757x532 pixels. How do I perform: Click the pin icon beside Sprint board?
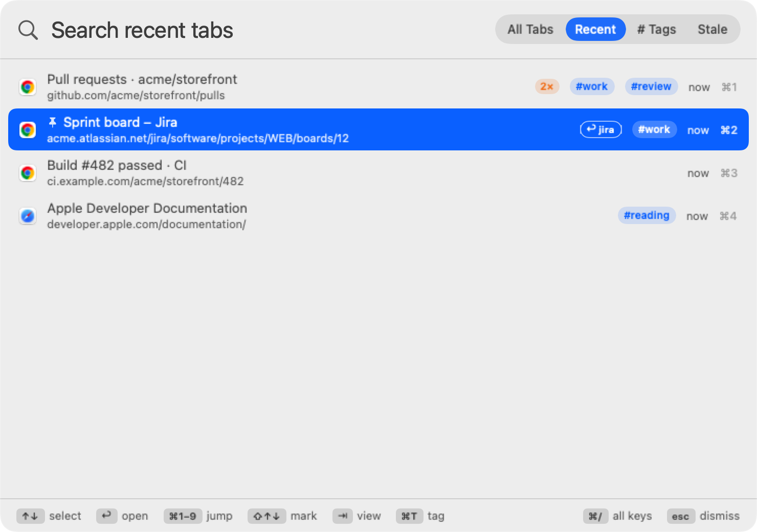(52, 122)
